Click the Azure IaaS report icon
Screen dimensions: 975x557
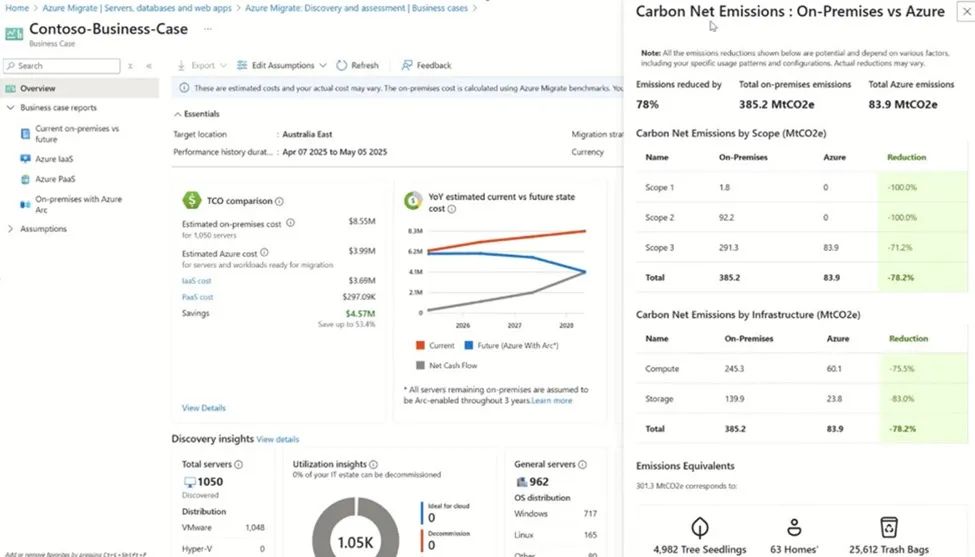point(25,159)
